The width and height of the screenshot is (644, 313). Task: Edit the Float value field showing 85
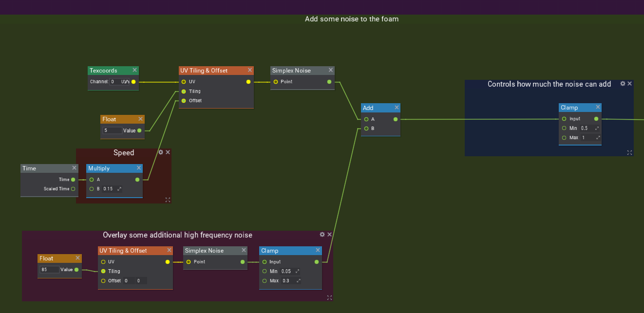tap(50, 270)
